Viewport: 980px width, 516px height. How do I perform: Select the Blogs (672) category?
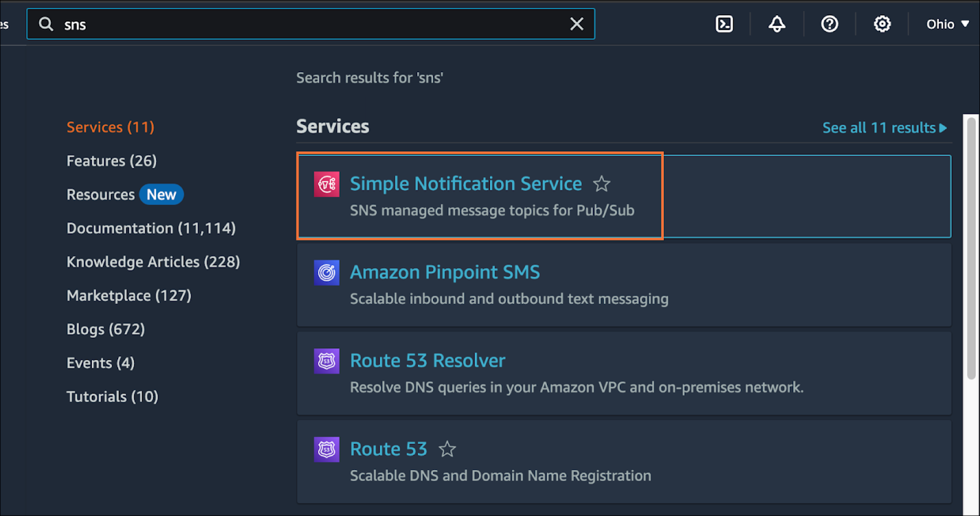click(105, 329)
